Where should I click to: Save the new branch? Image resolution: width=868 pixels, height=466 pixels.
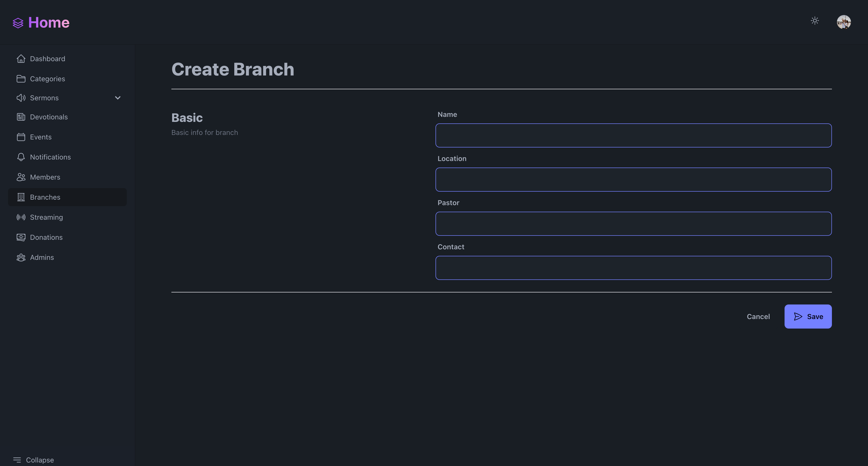pos(808,316)
